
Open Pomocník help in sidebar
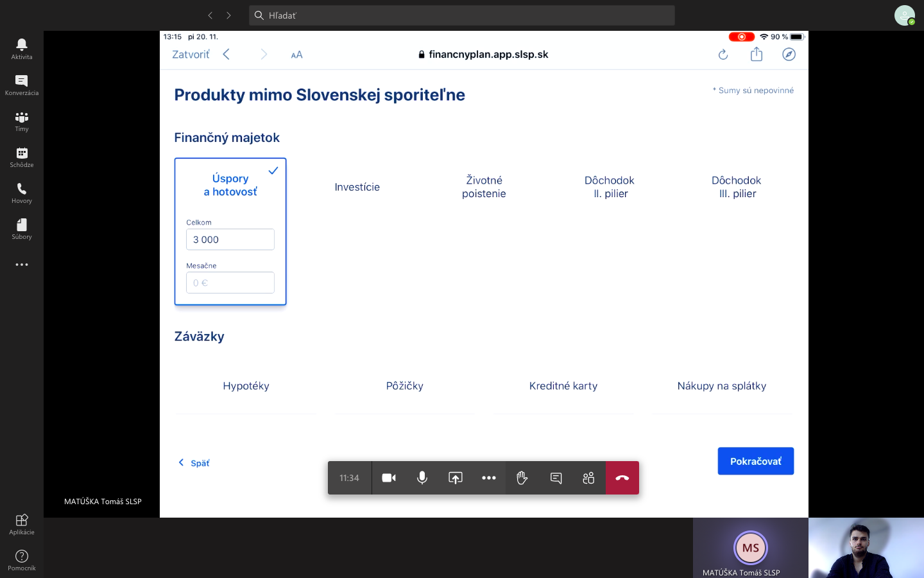pos(22,559)
